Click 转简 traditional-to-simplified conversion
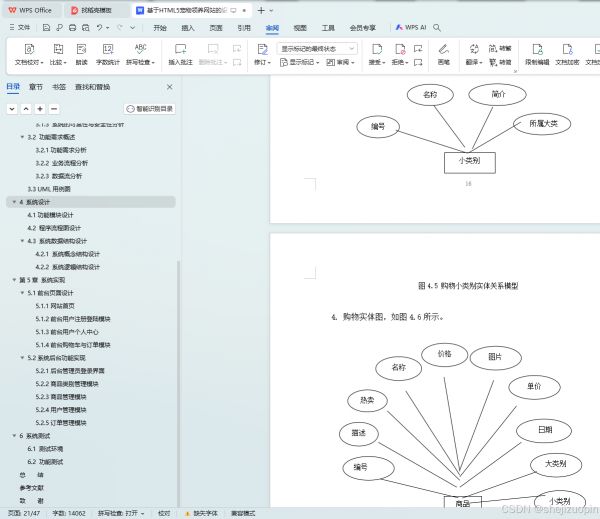This screenshot has height=519, width=600. [500, 62]
